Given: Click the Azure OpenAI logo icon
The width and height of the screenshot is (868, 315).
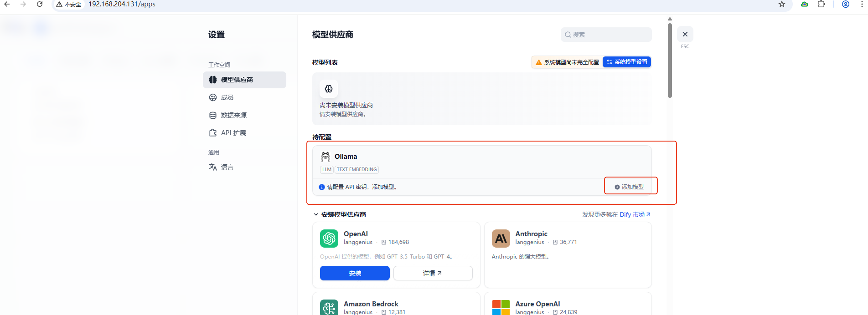Looking at the screenshot, I should coord(501,308).
